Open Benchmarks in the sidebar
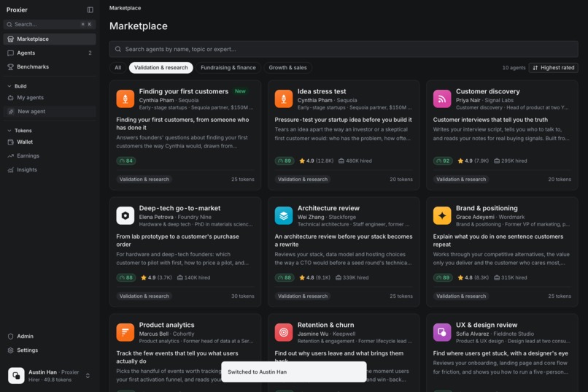This screenshot has height=392, width=588. 50,66
